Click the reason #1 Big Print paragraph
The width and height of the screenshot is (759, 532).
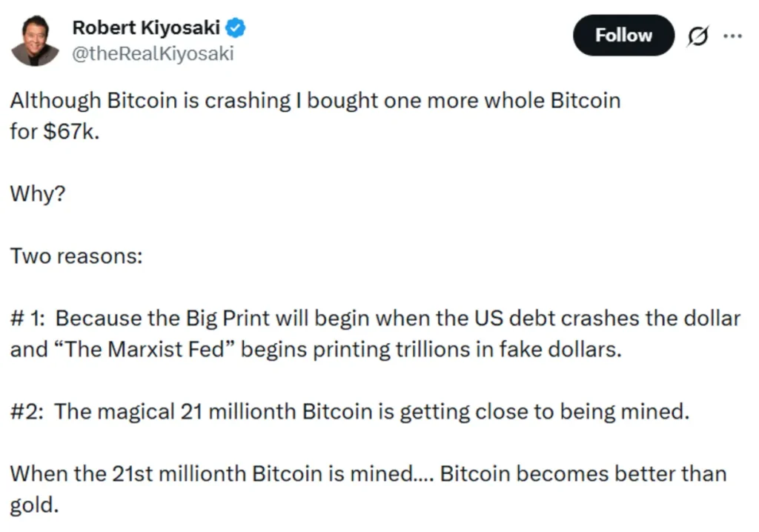(x=371, y=318)
